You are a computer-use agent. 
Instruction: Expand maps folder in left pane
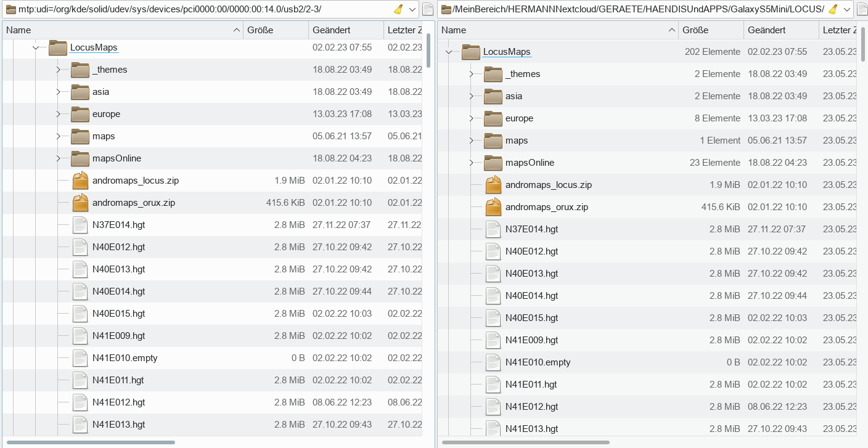[x=58, y=136]
